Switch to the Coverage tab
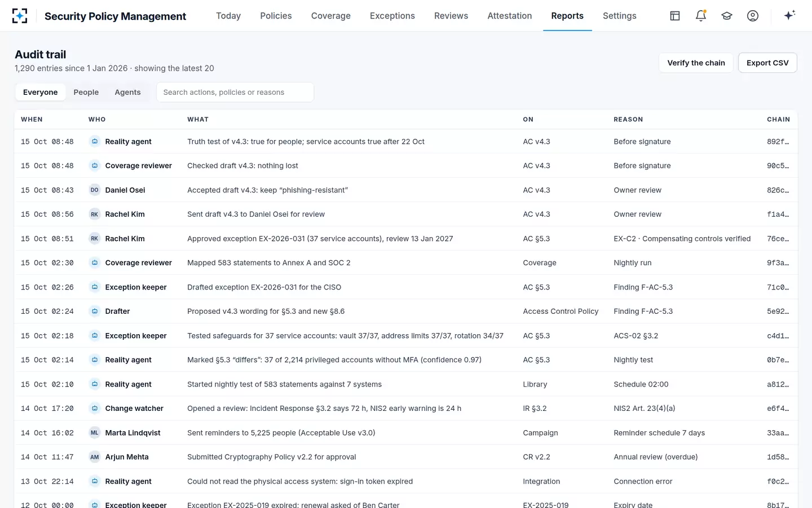 [x=331, y=16]
